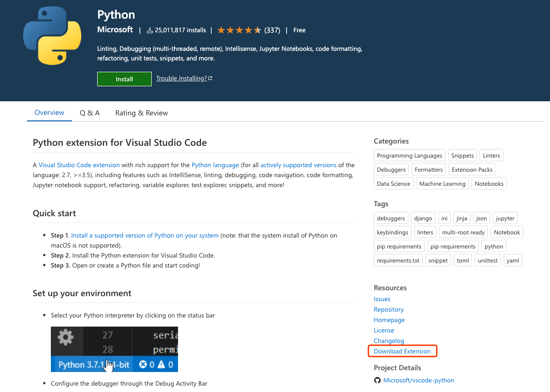This screenshot has height=392, width=550.
Task: Click the actively supported versions link
Action: coord(297,165)
